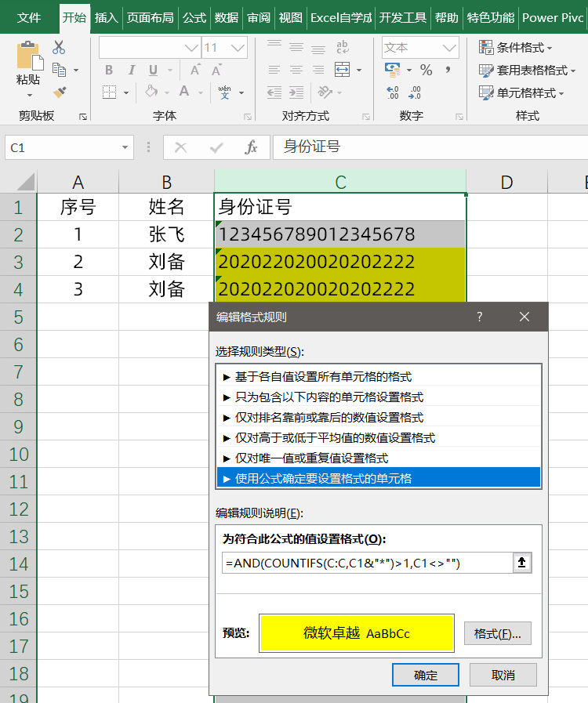Toggle underline formatting
This screenshot has height=703, width=588.
[x=153, y=71]
